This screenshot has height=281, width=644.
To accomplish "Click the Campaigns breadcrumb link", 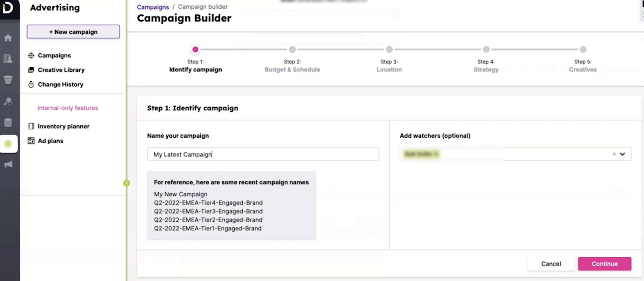I will 153,7.
